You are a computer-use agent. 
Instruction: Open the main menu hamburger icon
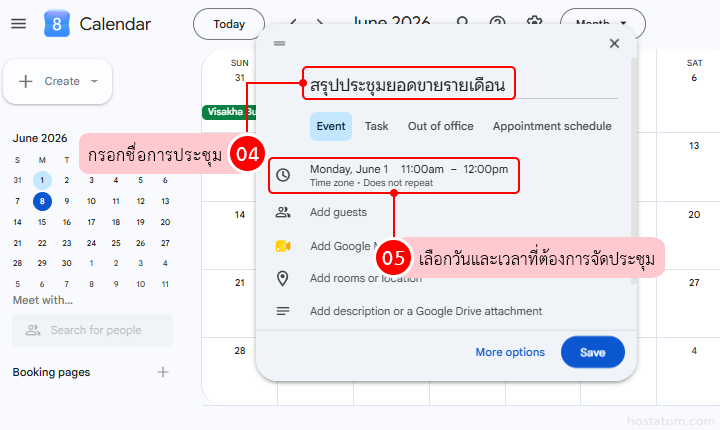[x=18, y=24]
